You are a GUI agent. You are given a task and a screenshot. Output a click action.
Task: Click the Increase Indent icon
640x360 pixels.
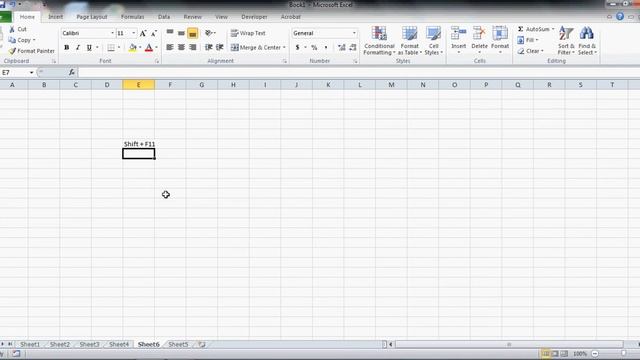[x=220, y=47]
